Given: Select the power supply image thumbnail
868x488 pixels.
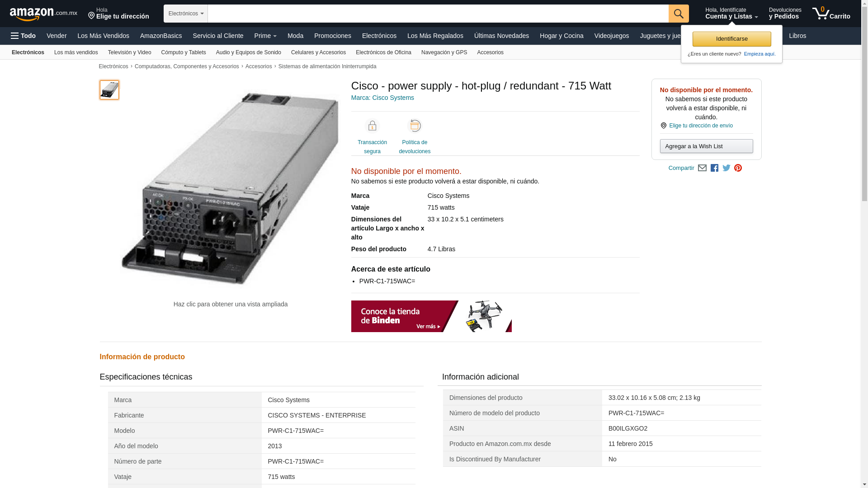Looking at the screenshot, I should (x=109, y=90).
